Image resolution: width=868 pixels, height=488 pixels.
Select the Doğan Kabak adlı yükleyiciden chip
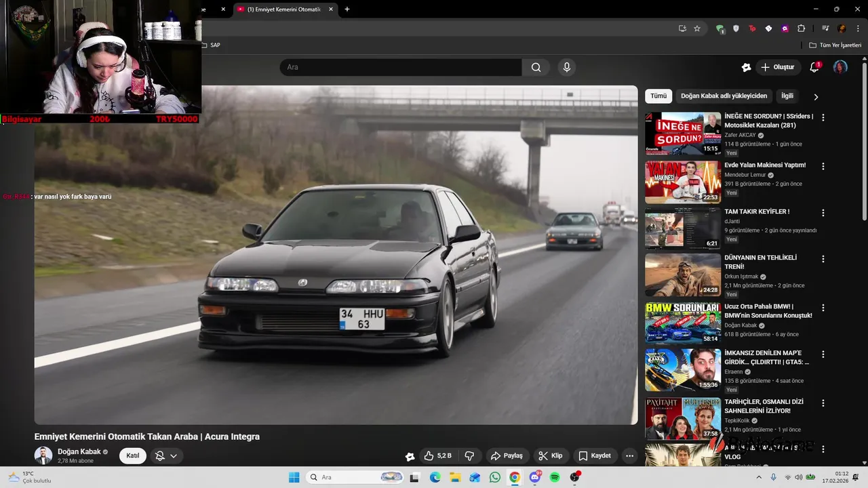click(724, 96)
